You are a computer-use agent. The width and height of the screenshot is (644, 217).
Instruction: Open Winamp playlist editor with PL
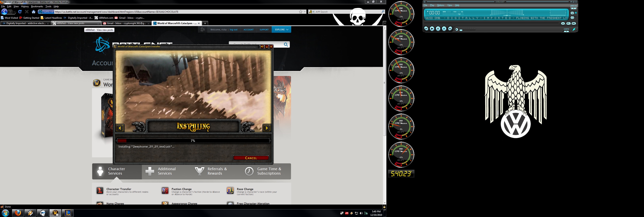569,24
